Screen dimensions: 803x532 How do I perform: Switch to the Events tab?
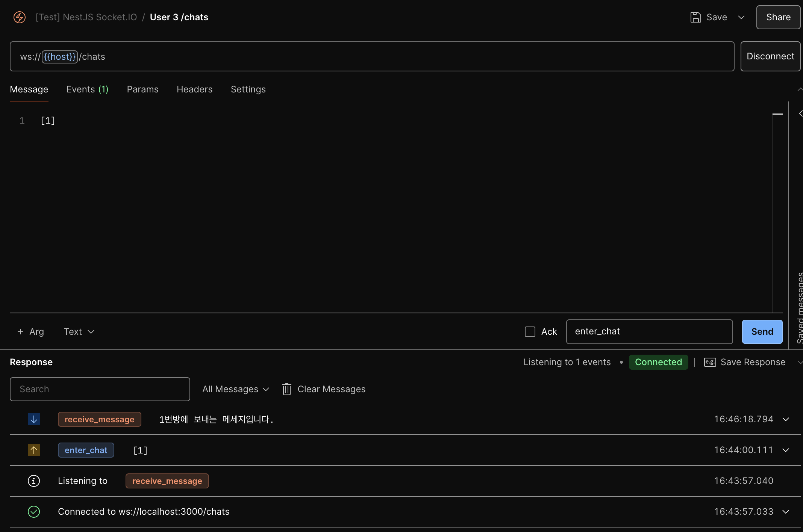click(87, 89)
